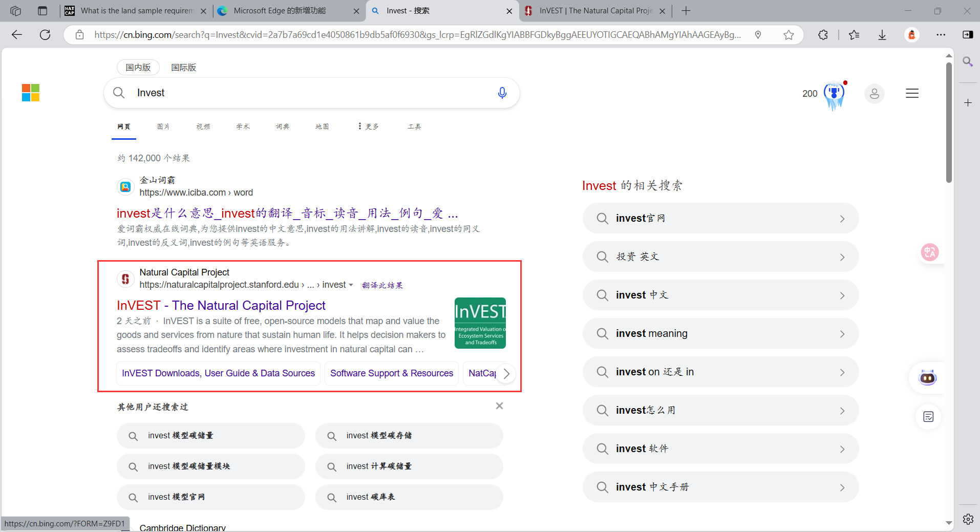Open the 工具 tools tab
This screenshot has height=532, width=980.
click(414, 126)
